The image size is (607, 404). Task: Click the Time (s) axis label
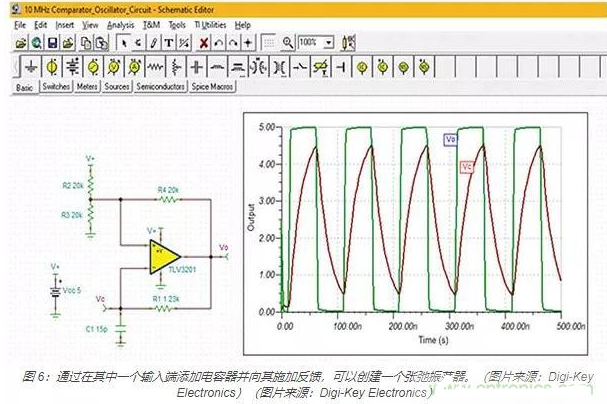click(433, 340)
